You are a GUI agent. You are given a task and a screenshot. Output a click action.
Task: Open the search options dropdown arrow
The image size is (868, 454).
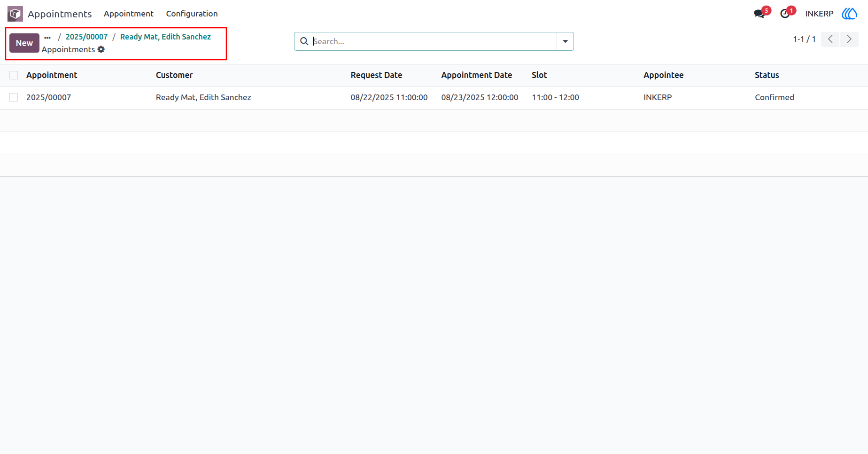(x=565, y=41)
